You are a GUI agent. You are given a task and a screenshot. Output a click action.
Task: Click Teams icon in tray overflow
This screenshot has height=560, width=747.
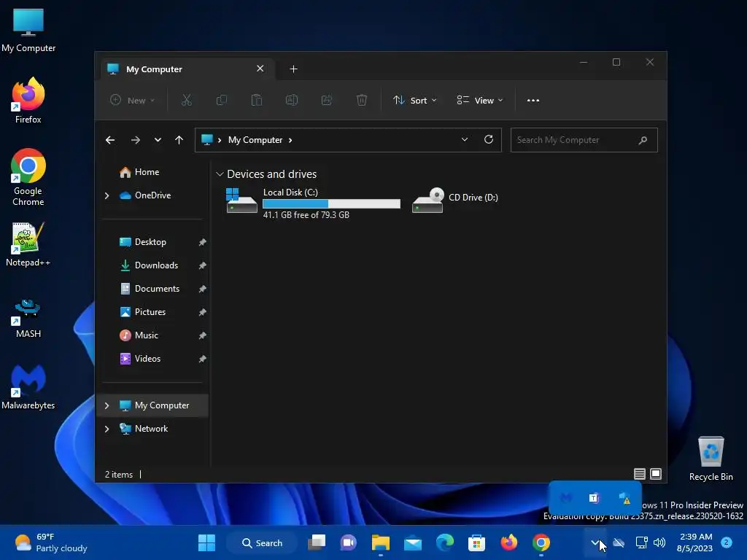(594, 498)
